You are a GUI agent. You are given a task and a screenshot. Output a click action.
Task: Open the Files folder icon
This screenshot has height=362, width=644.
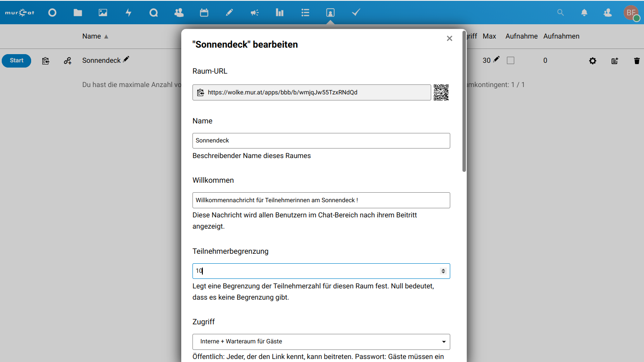[78, 13]
